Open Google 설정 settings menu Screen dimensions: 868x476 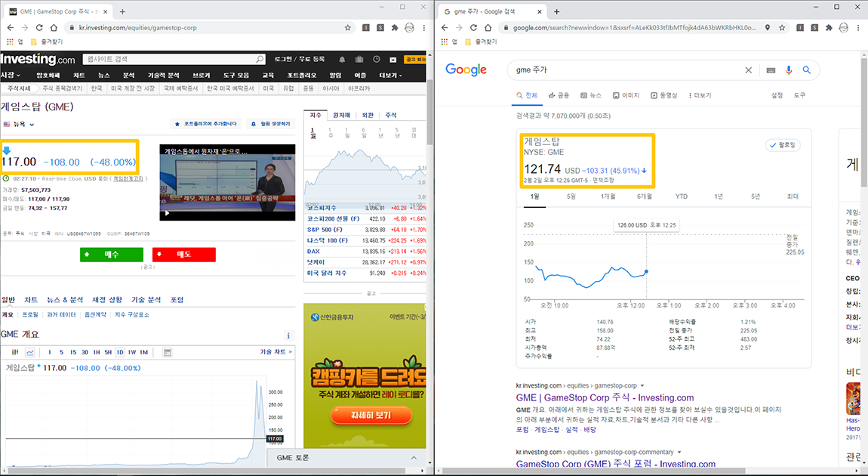pyautogui.click(x=777, y=95)
